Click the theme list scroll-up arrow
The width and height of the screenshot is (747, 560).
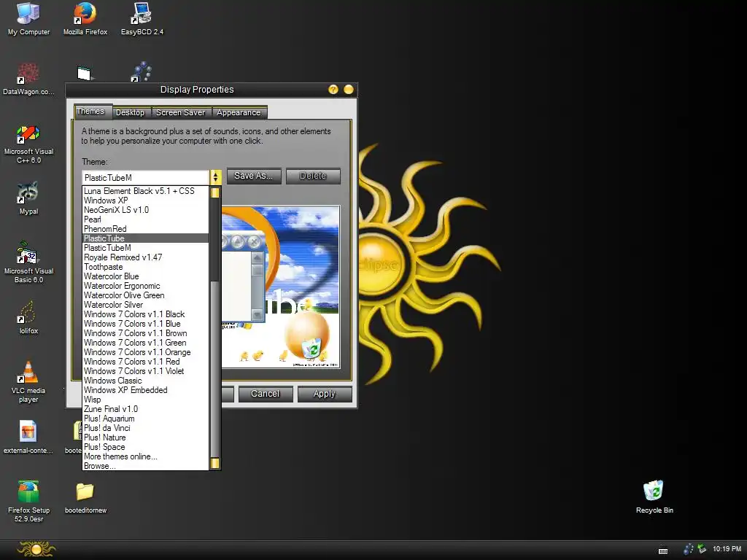[215, 192]
